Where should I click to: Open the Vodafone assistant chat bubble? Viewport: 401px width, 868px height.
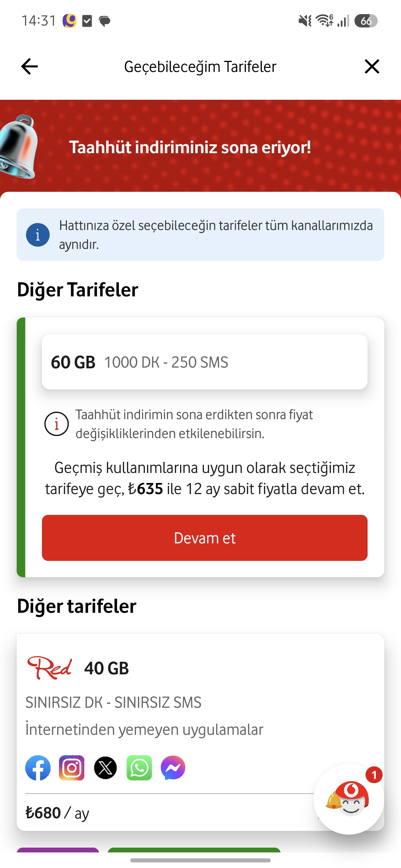pyautogui.click(x=349, y=799)
